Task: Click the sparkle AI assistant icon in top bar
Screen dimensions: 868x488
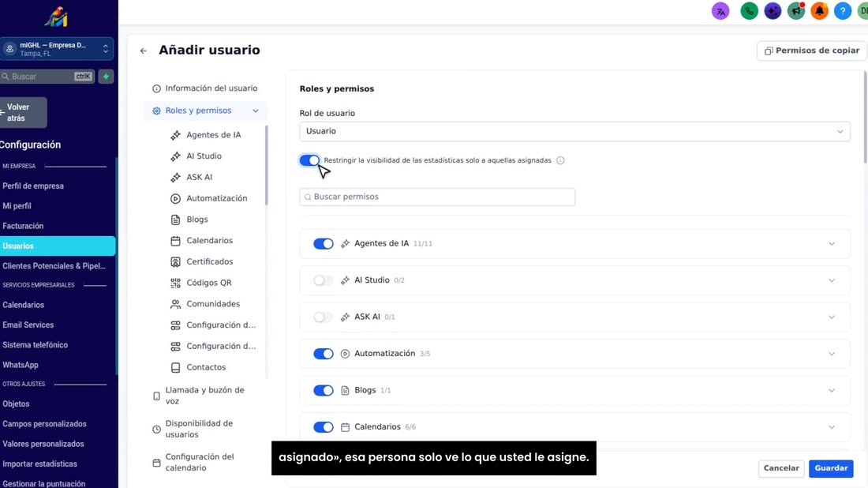Action: point(773,11)
